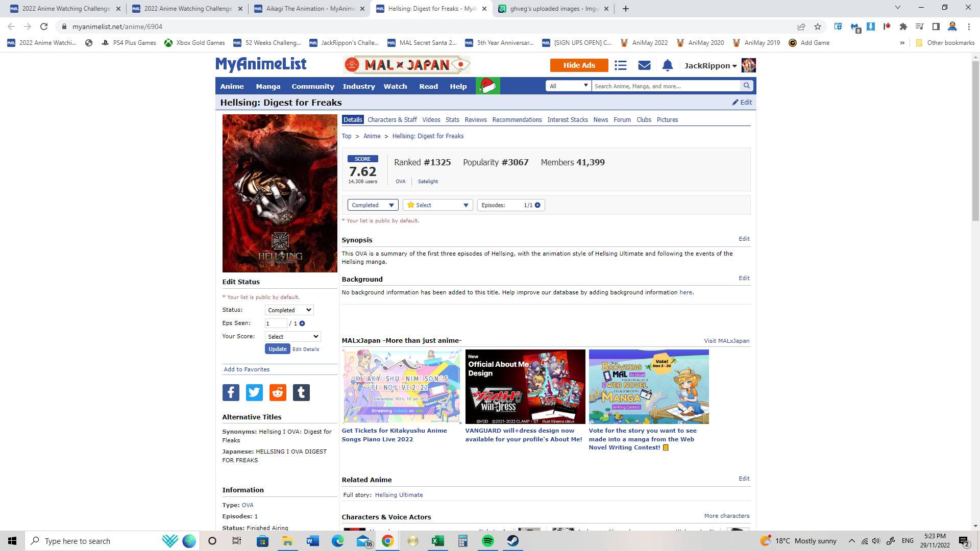Click the Eps Seen input field

click(276, 323)
